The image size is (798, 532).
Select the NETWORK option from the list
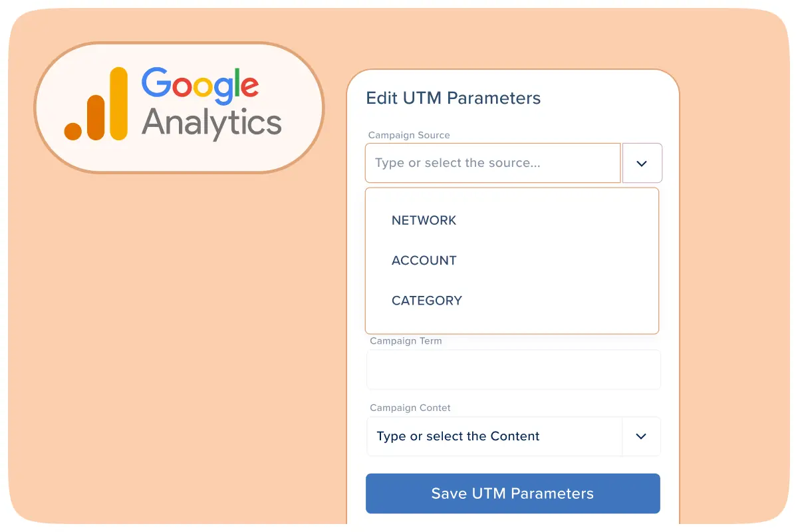click(x=424, y=221)
